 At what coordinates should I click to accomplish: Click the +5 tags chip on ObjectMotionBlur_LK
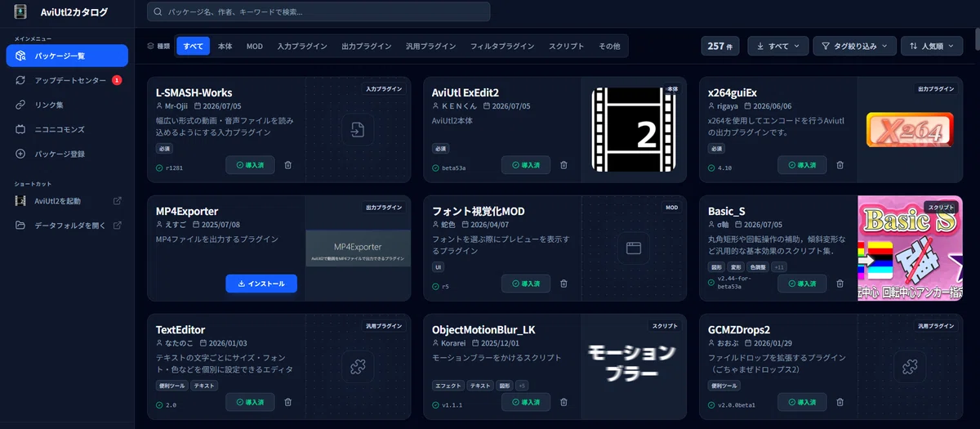click(523, 386)
